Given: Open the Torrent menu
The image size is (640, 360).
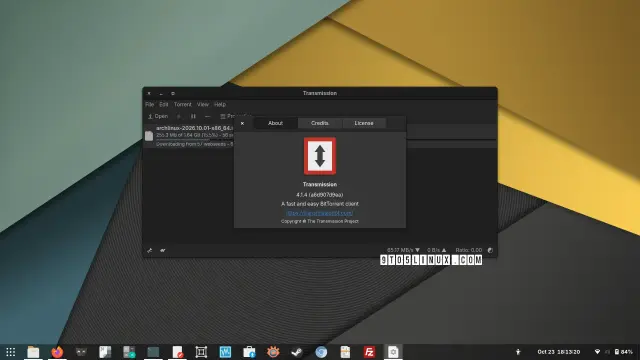Looking at the screenshot, I should click(x=182, y=104).
